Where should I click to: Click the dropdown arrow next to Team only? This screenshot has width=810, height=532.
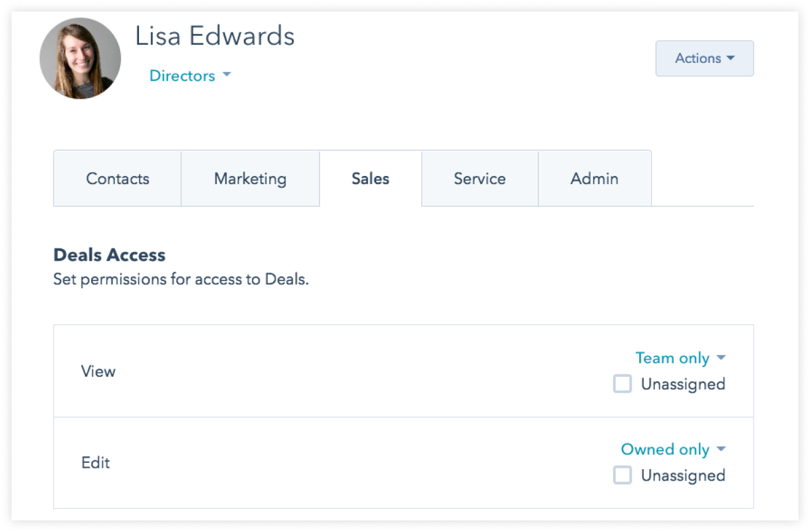click(x=721, y=358)
